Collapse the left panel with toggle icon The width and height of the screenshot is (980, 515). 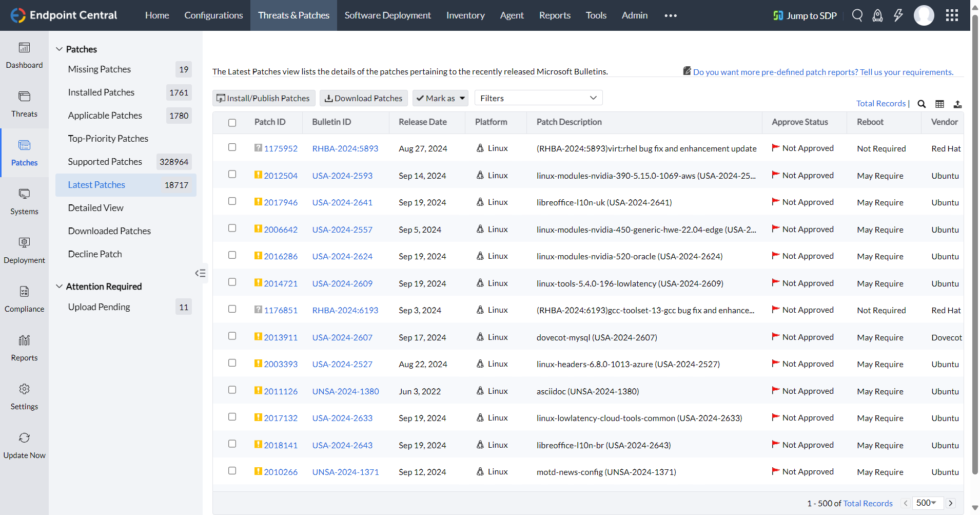pyautogui.click(x=200, y=273)
